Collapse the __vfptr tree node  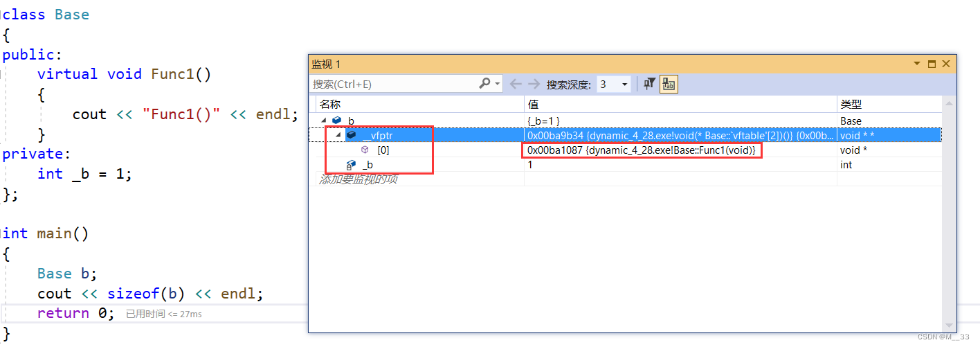[x=338, y=135]
